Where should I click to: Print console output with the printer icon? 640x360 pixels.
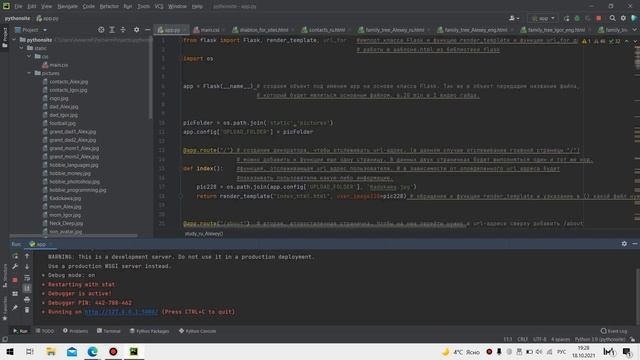(x=27, y=300)
